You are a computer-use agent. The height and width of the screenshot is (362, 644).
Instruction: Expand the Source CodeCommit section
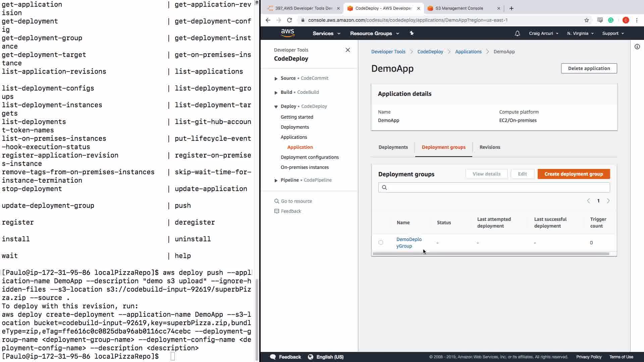[x=276, y=78]
